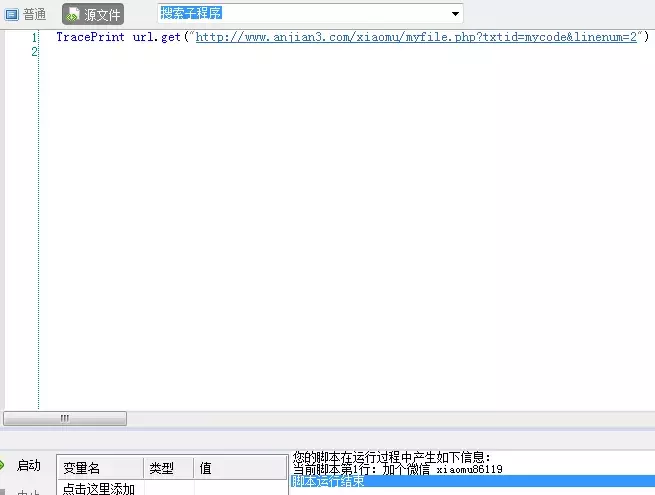The image size is (655, 495).
Task: Click the anjian3.com URL link in line 1
Action: click(x=416, y=37)
